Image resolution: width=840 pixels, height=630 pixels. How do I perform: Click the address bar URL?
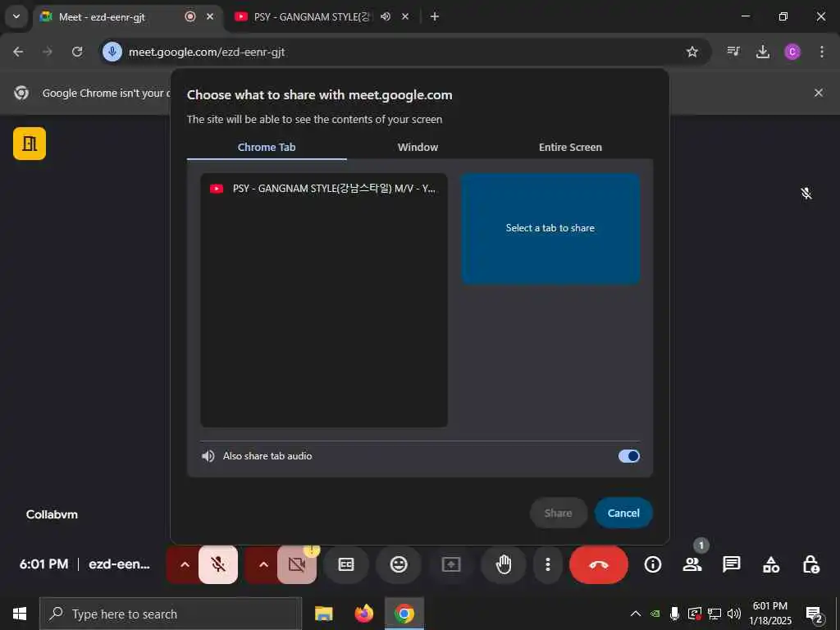coord(207,52)
